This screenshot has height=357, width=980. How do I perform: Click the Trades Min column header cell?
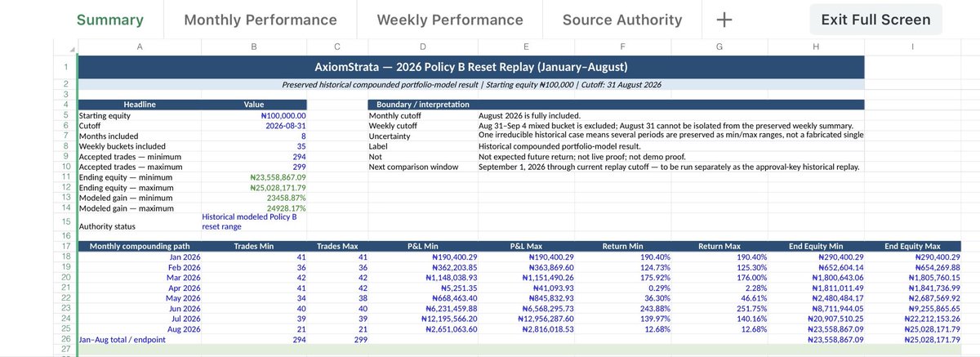(254, 246)
